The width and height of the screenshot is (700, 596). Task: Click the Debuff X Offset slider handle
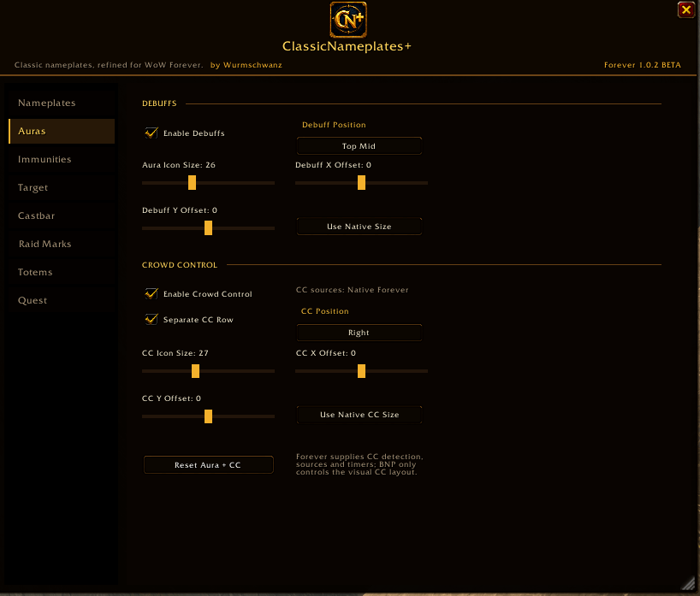(362, 182)
